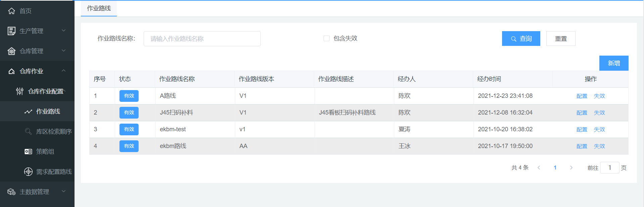644x207 pixels.
Task: Focus the 作业路线名称 input field
Action: (x=202, y=39)
